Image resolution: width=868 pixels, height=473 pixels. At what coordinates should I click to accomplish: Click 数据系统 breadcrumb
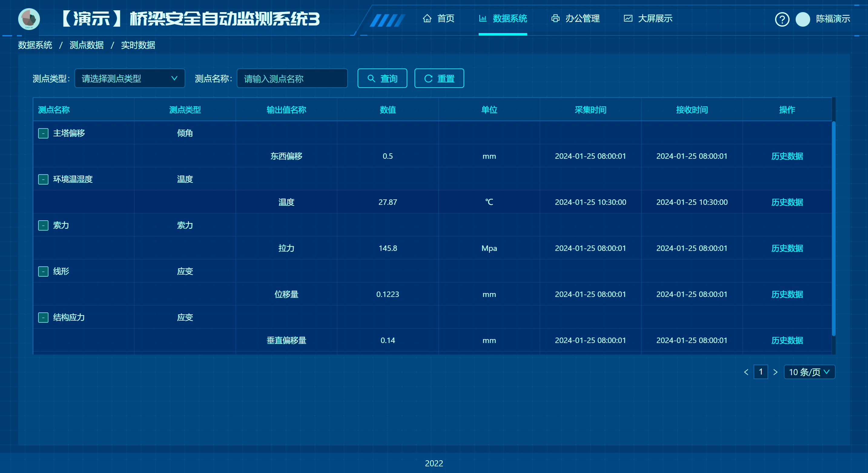click(35, 45)
